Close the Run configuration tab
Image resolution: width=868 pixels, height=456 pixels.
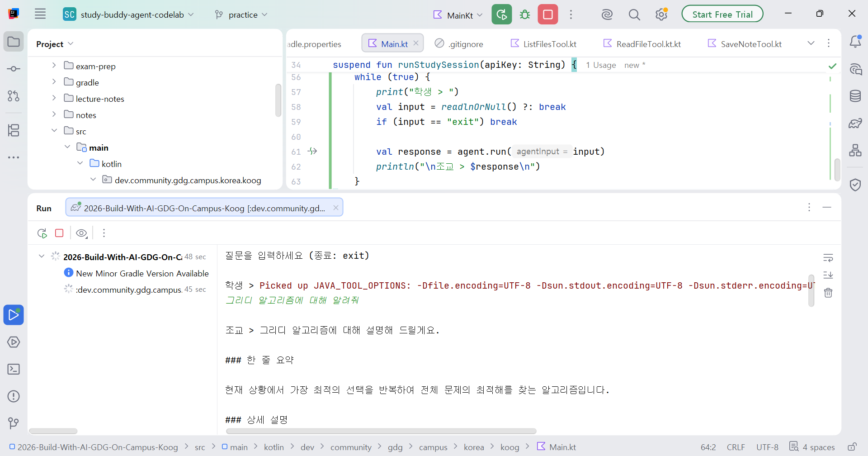point(336,208)
